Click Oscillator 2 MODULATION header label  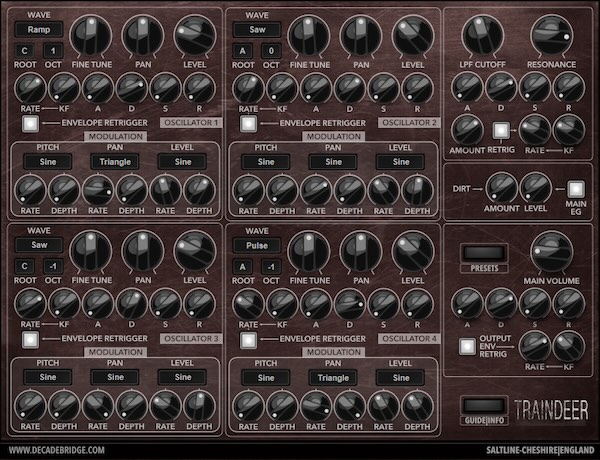point(334,136)
